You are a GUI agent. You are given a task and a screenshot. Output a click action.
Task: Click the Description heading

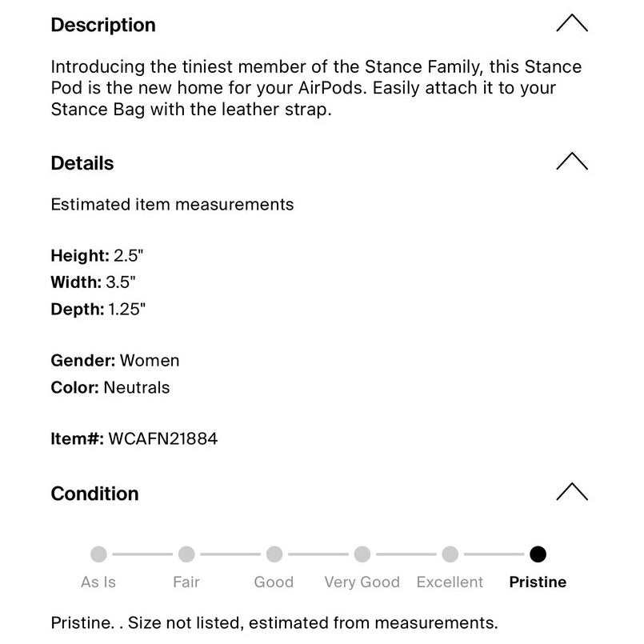[103, 25]
